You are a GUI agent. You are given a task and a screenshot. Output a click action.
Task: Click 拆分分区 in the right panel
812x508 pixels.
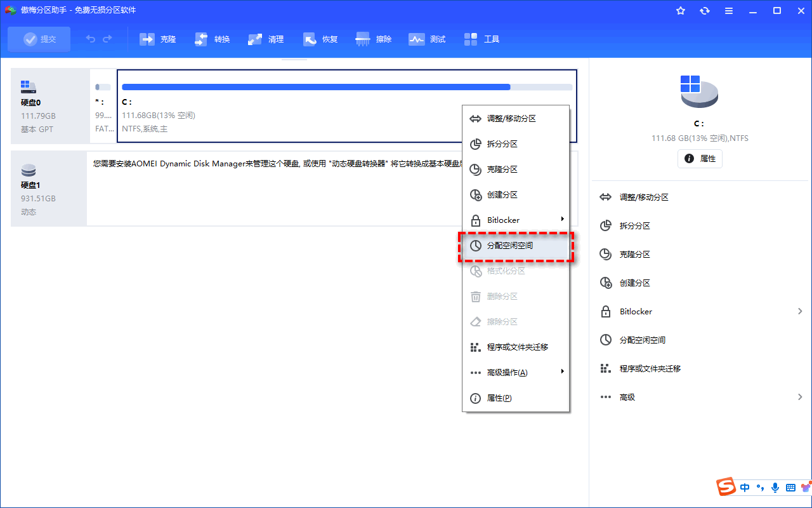(x=635, y=226)
